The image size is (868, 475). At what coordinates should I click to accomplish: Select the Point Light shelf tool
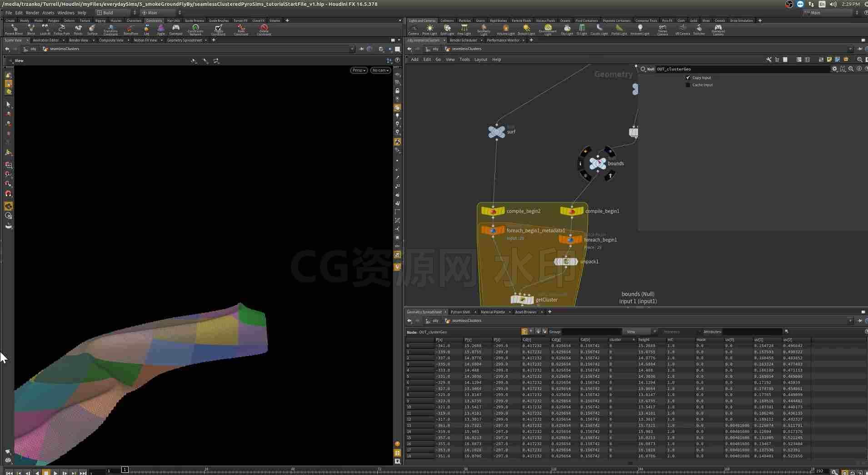[x=429, y=30]
